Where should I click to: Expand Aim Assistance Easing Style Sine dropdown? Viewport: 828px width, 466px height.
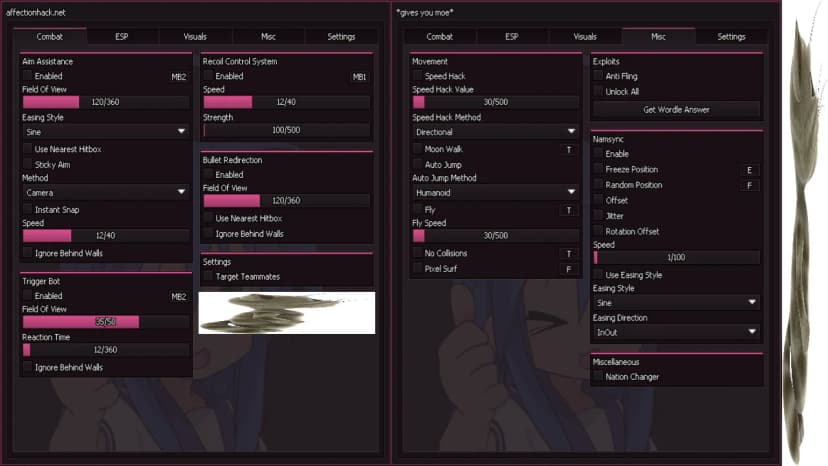click(x=106, y=132)
